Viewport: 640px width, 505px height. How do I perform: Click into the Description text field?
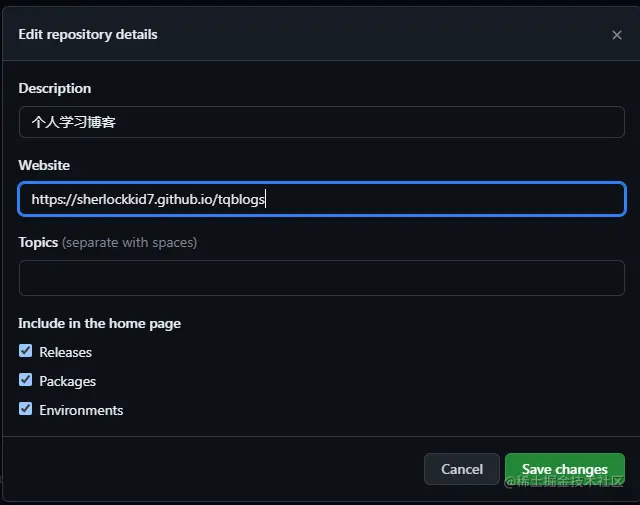click(x=322, y=122)
